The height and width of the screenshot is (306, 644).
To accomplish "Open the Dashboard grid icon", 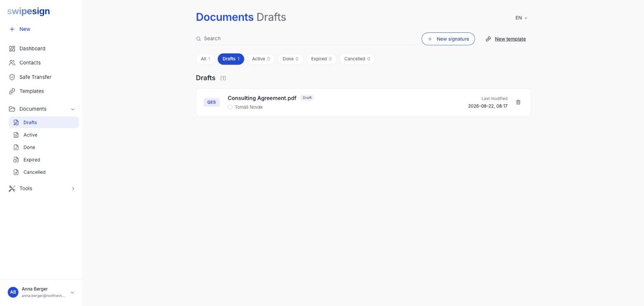I will point(12,48).
